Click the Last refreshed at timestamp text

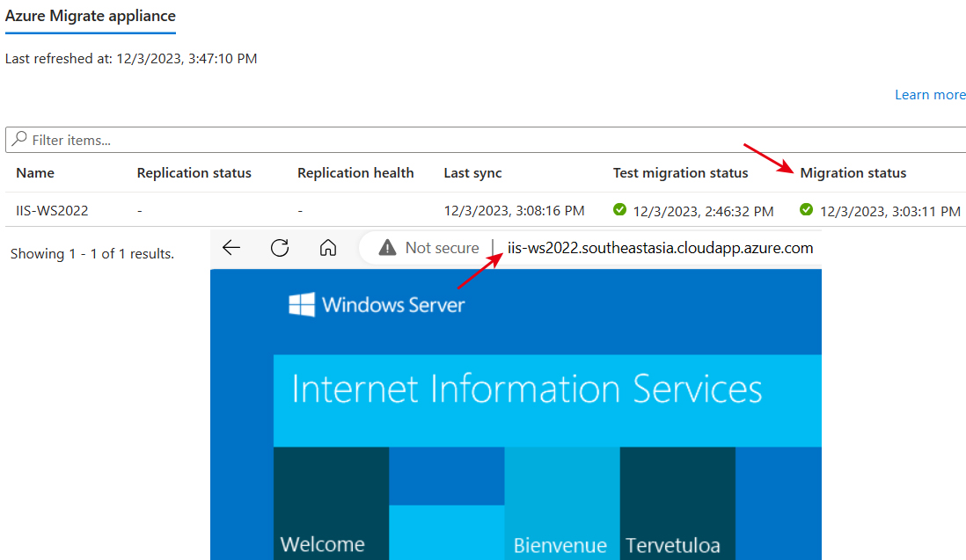[131, 58]
